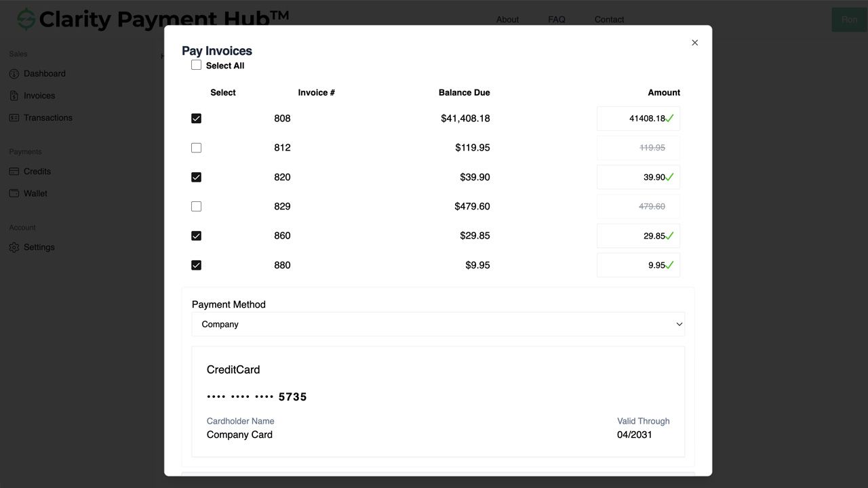Enable the Select All checkbox
868x488 pixels.
tap(196, 64)
